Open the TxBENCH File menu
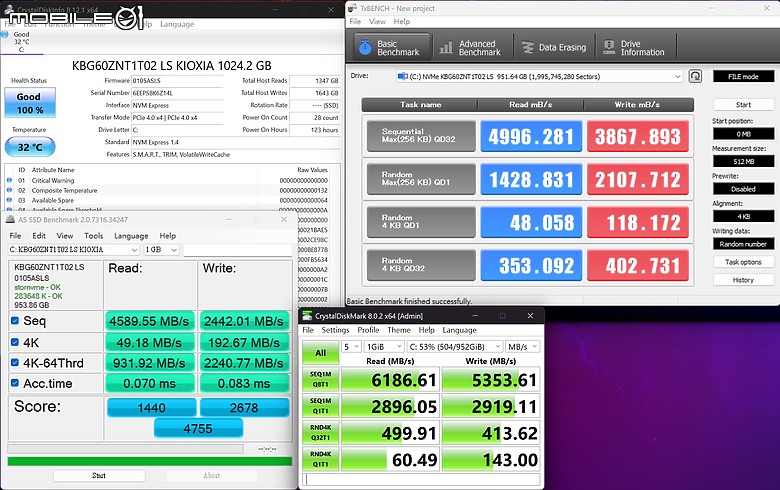 355,21
